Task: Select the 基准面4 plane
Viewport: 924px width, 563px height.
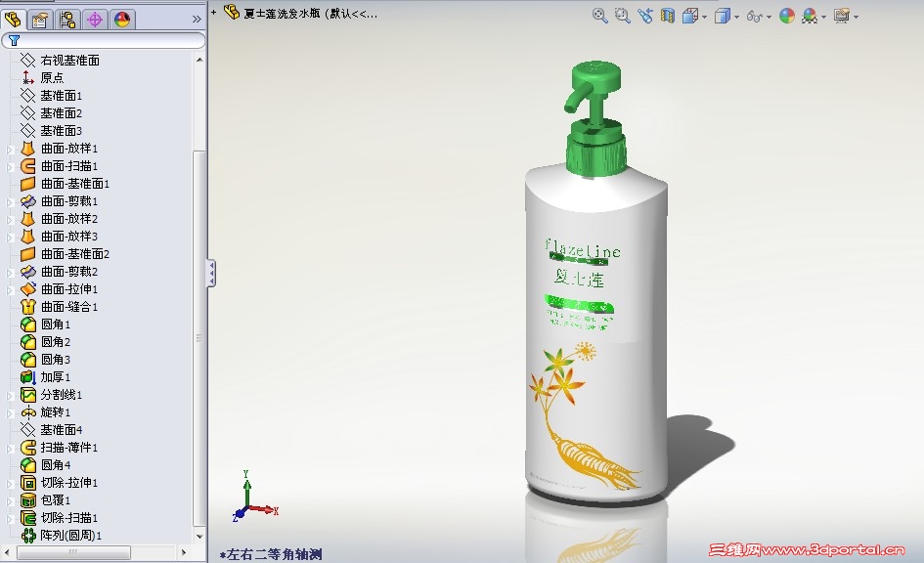Action: (x=62, y=430)
